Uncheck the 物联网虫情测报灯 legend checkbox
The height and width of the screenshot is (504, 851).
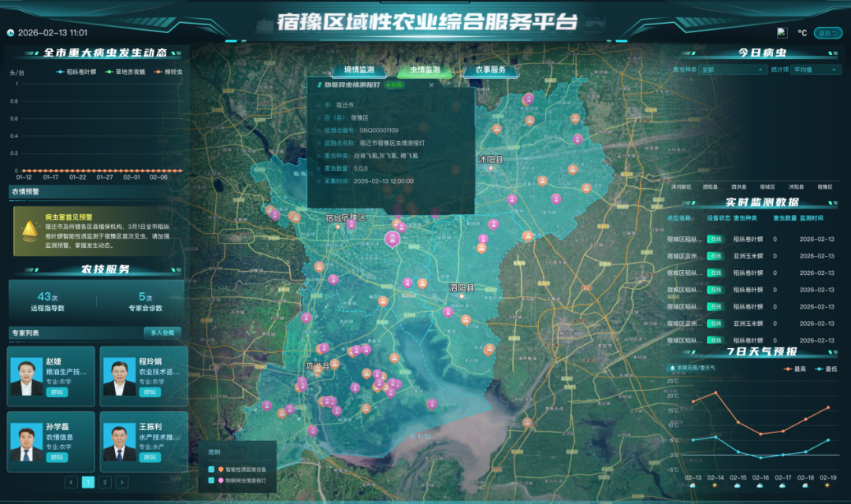pos(211,480)
